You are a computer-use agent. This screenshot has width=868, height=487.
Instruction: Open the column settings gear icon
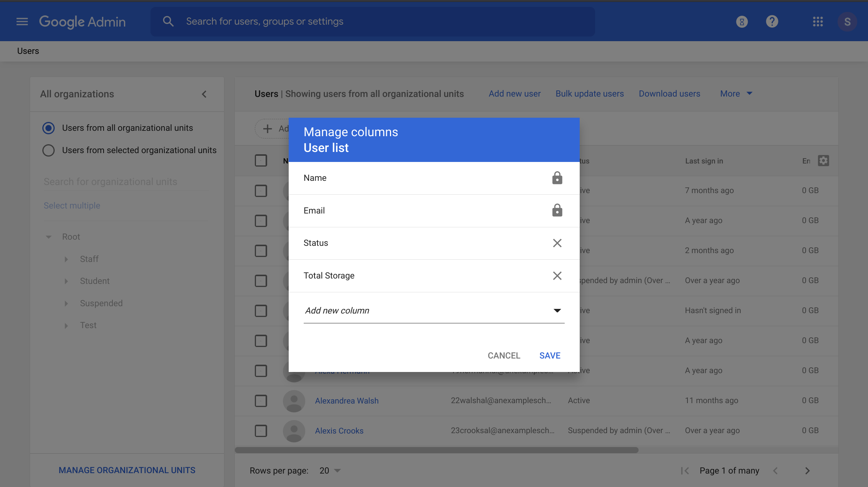coord(823,160)
